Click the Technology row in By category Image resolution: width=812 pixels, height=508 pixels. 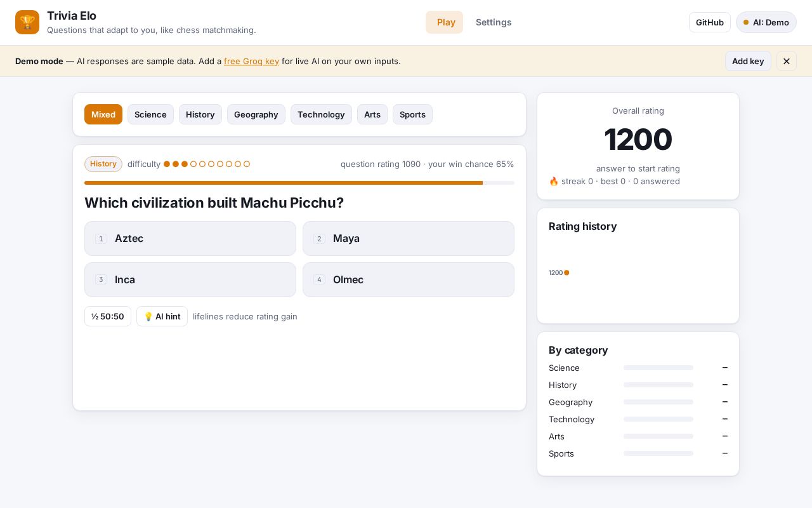638,419
